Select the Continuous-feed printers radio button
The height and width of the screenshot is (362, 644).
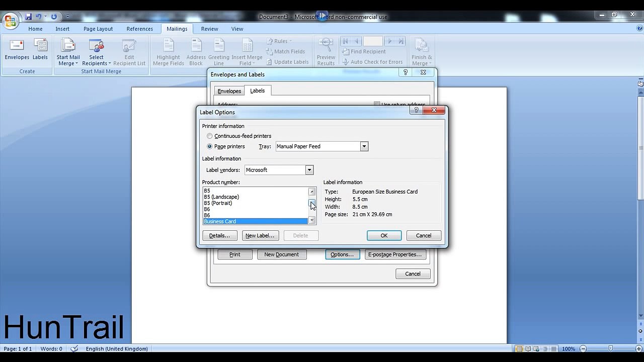tap(210, 136)
